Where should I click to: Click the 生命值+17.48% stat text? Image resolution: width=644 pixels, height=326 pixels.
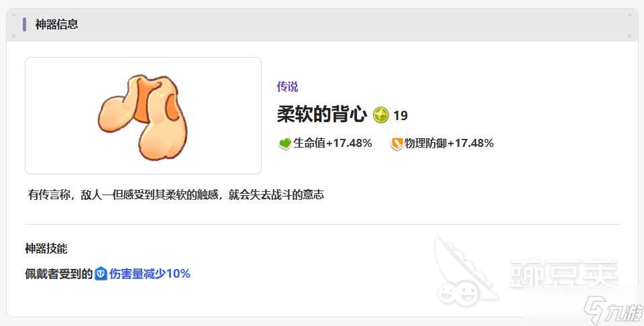click(333, 144)
